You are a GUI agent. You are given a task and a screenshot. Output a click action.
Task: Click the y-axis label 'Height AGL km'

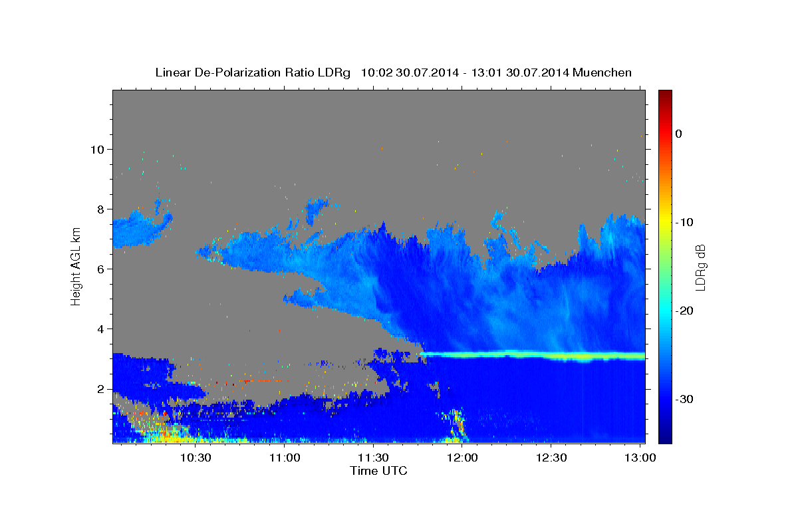(76, 267)
